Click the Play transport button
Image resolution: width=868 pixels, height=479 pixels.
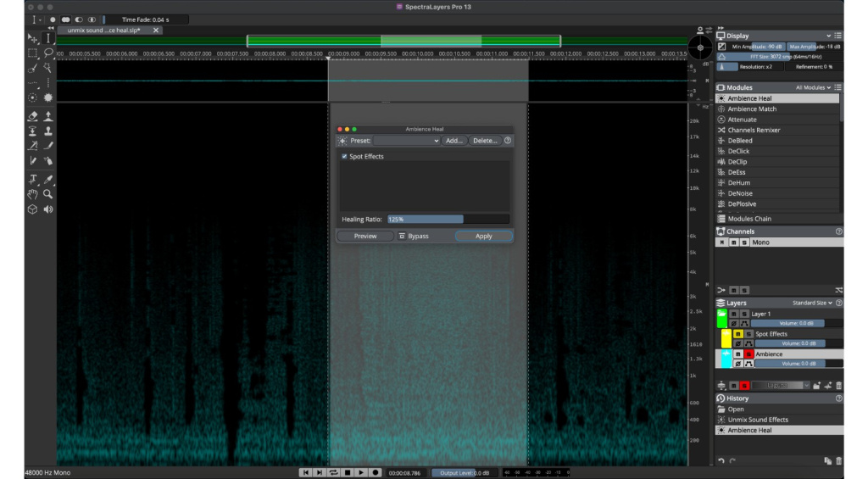point(361,472)
